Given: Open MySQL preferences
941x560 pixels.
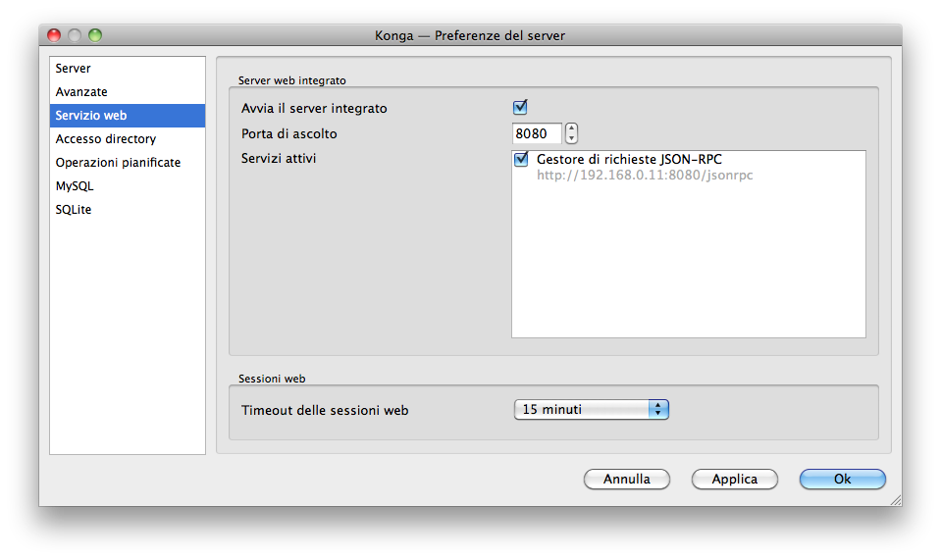Looking at the screenshot, I should point(75,186).
